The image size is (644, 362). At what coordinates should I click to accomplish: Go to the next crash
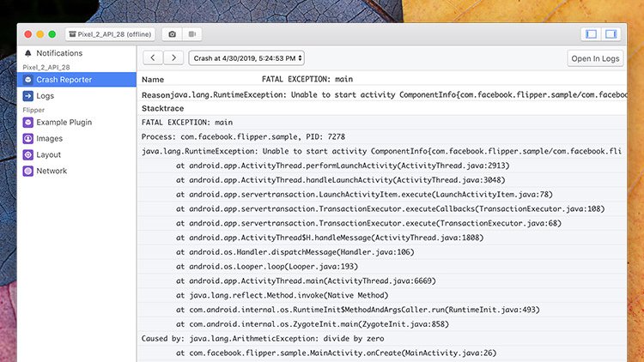[x=173, y=57]
